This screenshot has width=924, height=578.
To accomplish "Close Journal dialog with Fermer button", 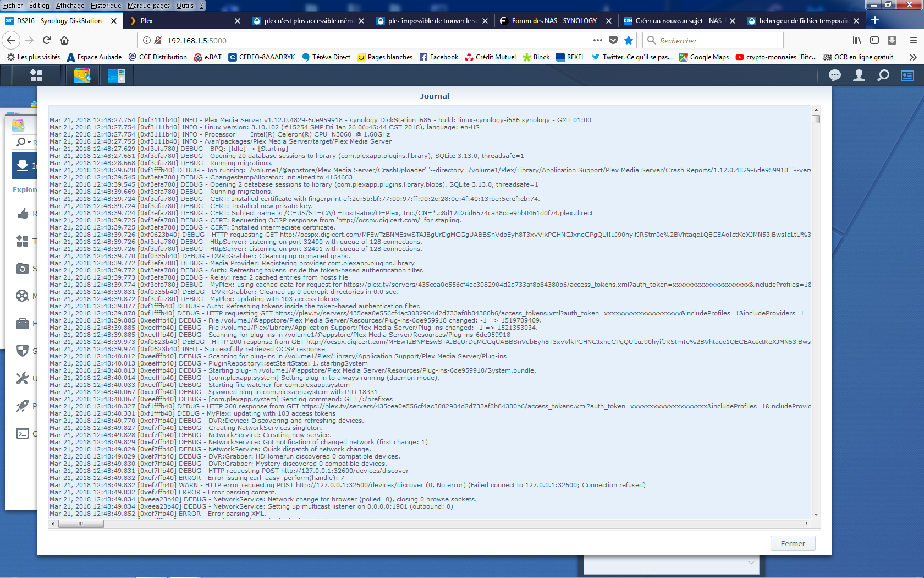I will click(x=793, y=543).
